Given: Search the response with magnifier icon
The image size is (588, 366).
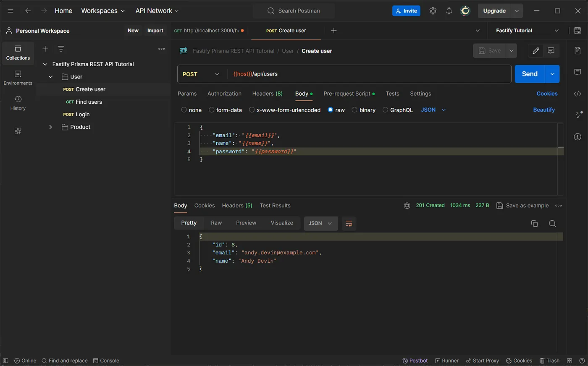Looking at the screenshot, I should click(x=552, y=223).
